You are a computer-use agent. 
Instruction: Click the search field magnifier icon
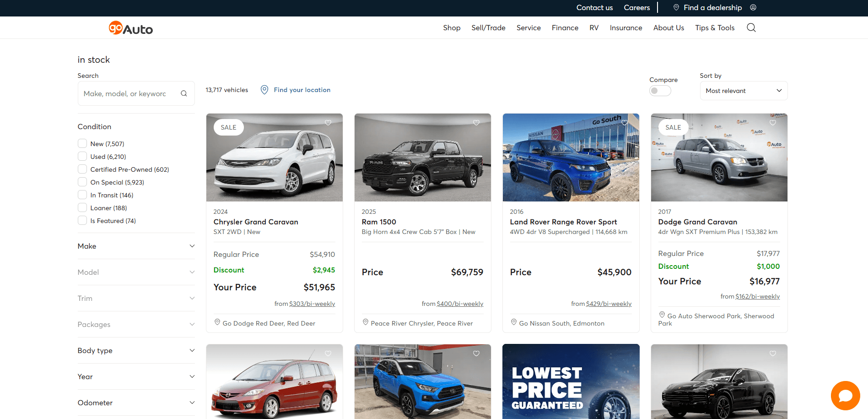click(x=184, y=93)
